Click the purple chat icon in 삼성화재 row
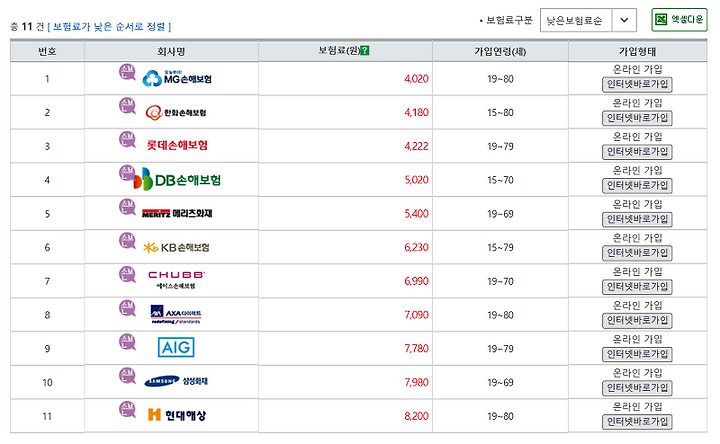 [x=127, y=376]
